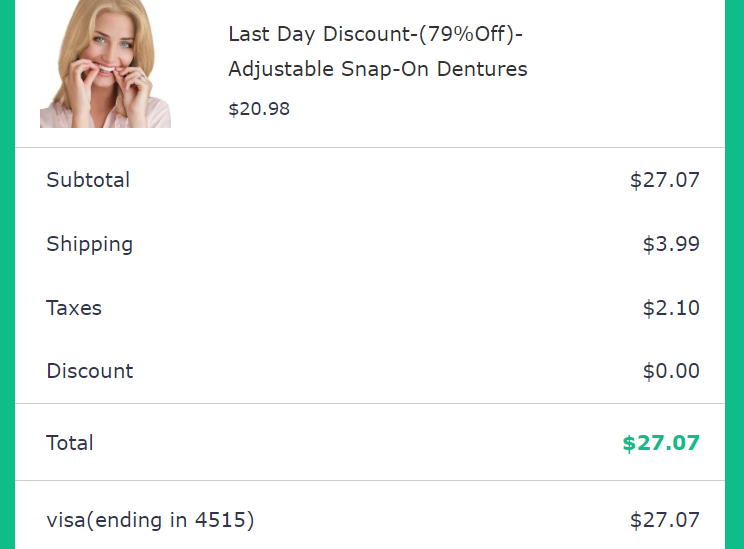
Task: Click the $20.98 product price
Action: point(259,109)
